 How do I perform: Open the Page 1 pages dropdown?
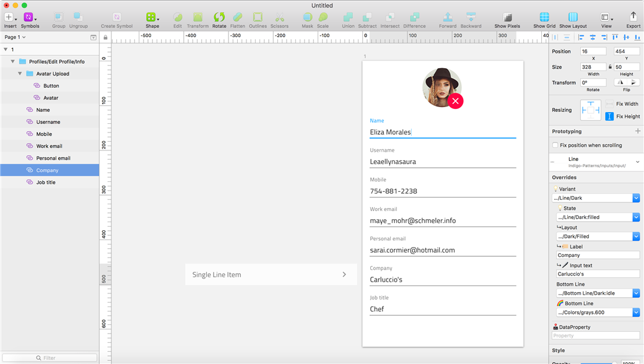click(x=15, y=37)
